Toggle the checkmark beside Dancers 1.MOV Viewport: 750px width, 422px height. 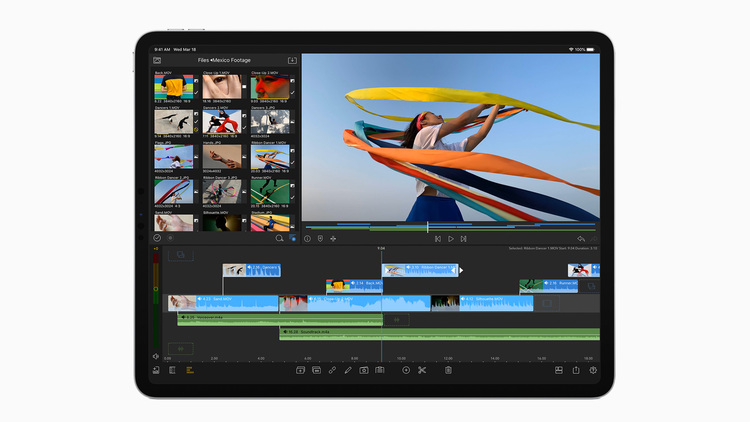point(196,122)
